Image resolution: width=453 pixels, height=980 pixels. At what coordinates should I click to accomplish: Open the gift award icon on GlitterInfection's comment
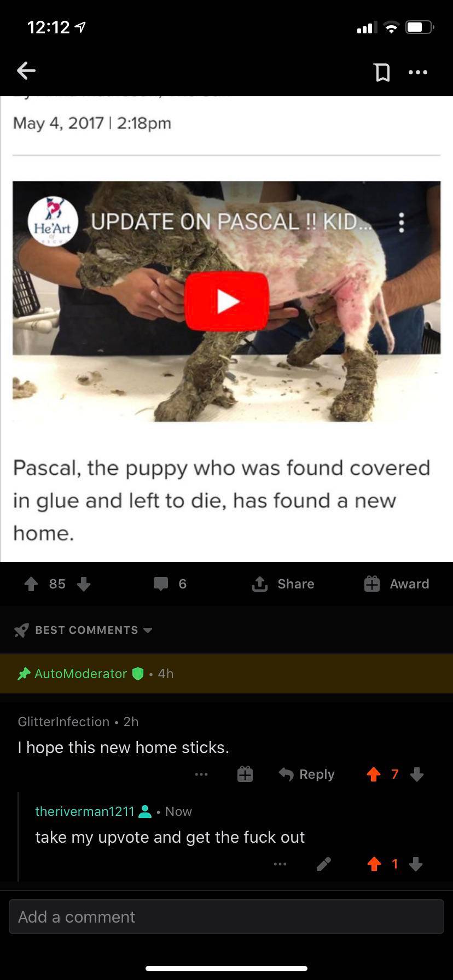(245, 774)
